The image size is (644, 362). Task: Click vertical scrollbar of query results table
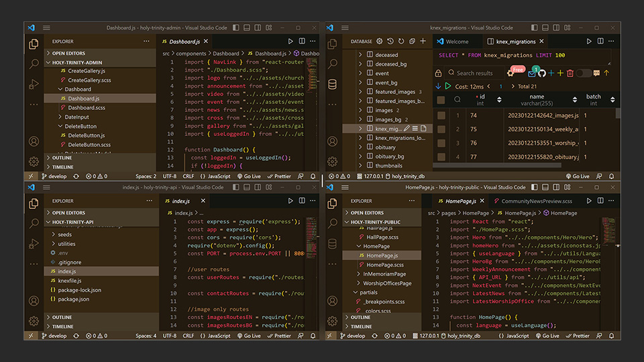click(x=617, y=114)
